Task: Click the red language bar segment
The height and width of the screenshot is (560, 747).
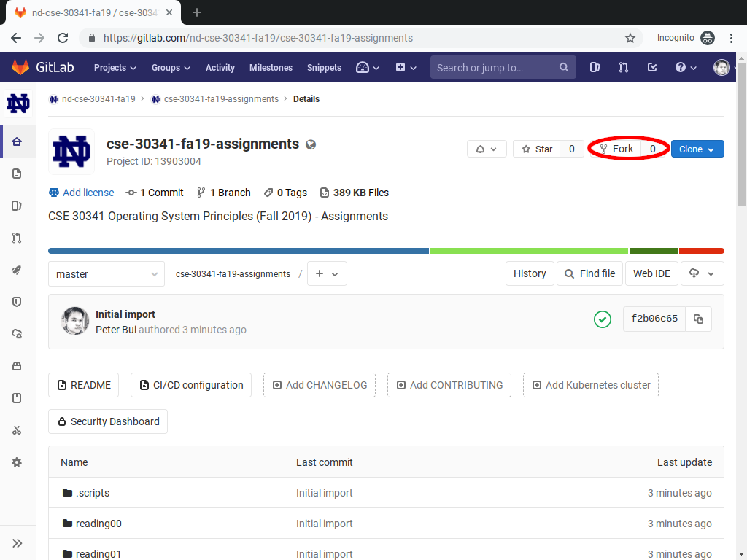Action: [701, 251]
